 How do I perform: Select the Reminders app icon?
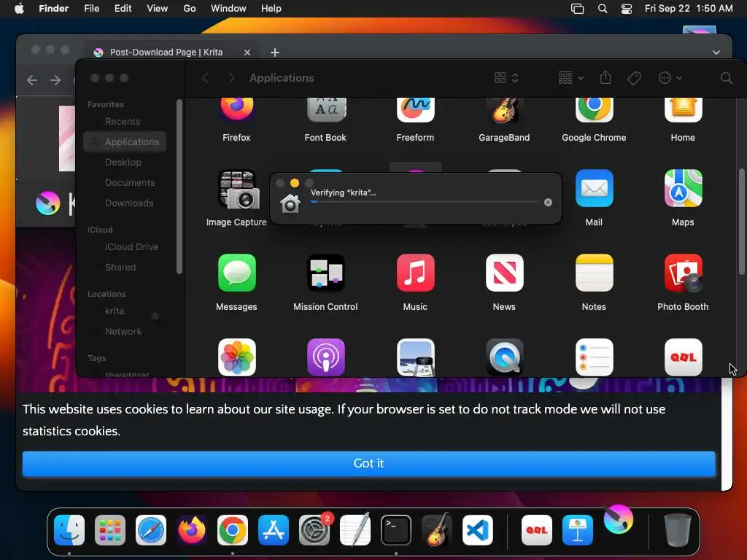coord(594,357)
